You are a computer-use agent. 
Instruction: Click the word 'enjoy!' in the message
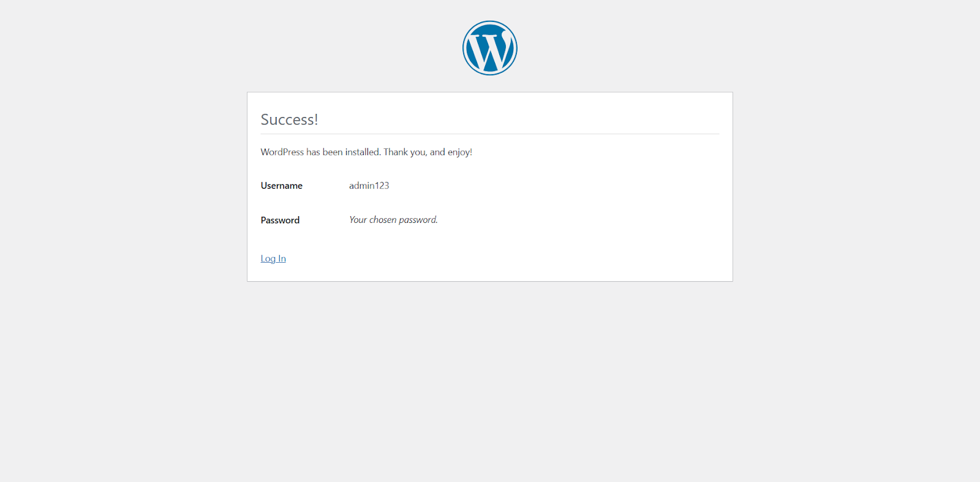[459, 152]
